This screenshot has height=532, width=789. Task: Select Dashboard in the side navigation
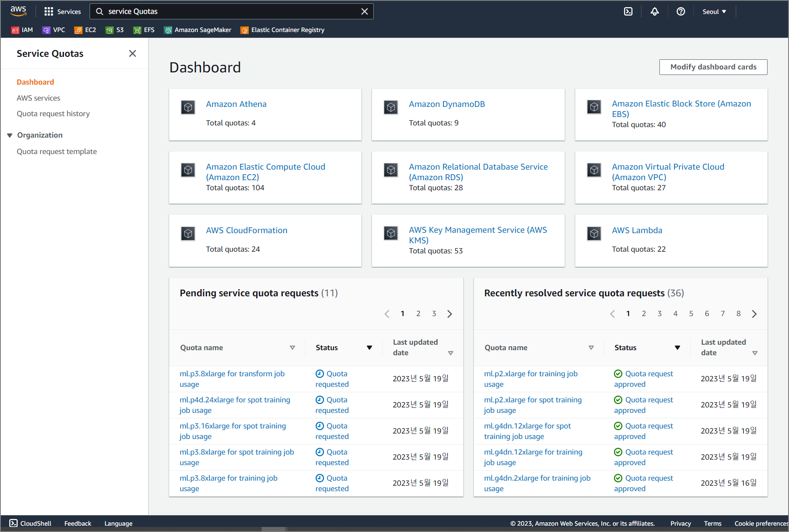pyautogui.click(x=35, y=82)
